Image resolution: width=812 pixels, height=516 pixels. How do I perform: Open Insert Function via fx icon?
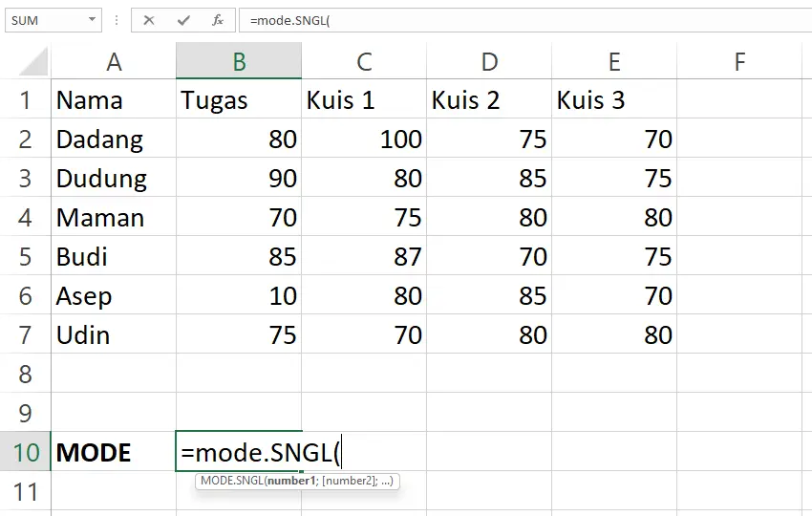(x=218, y=20)
